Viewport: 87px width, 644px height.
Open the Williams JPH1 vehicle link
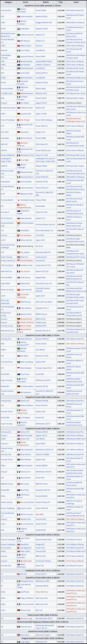click(41, 94)
